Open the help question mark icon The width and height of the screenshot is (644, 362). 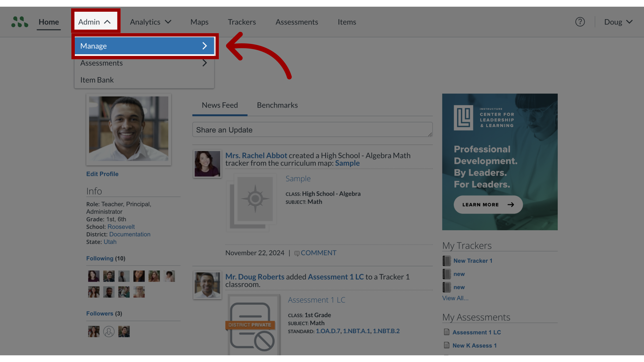[580, 22]
